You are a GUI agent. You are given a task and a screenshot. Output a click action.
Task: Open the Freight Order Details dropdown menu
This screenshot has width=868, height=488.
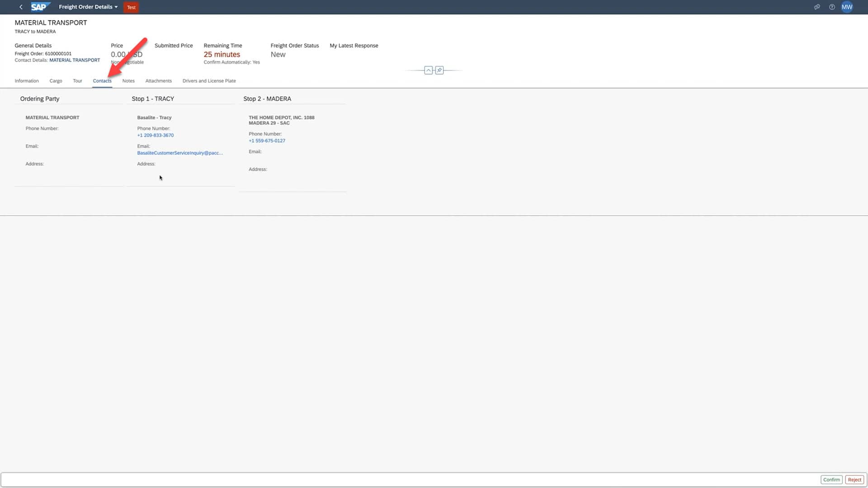point(88,7)
